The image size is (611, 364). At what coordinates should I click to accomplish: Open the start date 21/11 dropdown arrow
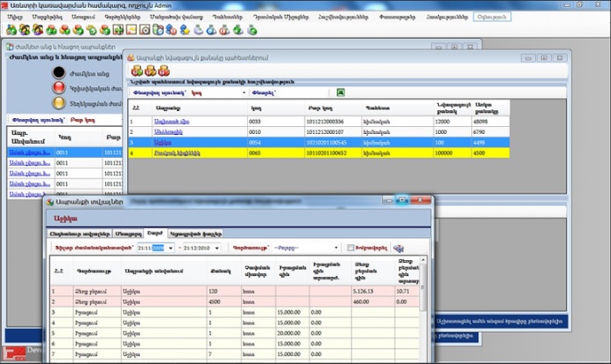click(171, 248)
